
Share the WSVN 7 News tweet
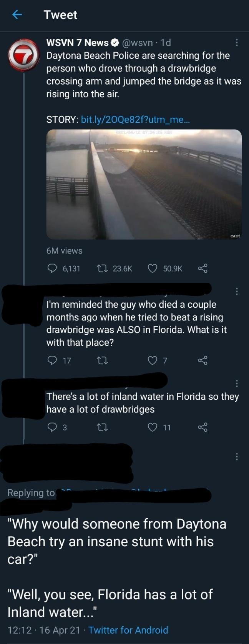(203, 269)
